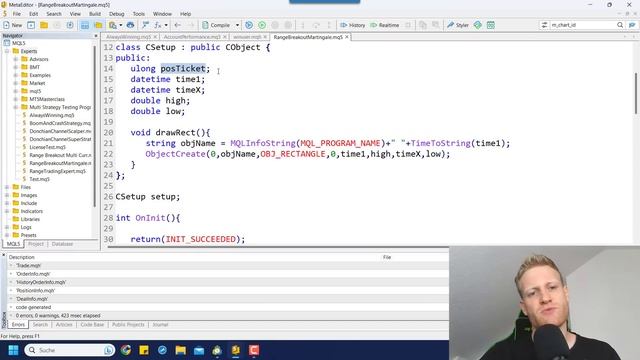Toggle the Navigator panel toolbar icon
Viewport: 640px width, 360px height.
(84, 25)
